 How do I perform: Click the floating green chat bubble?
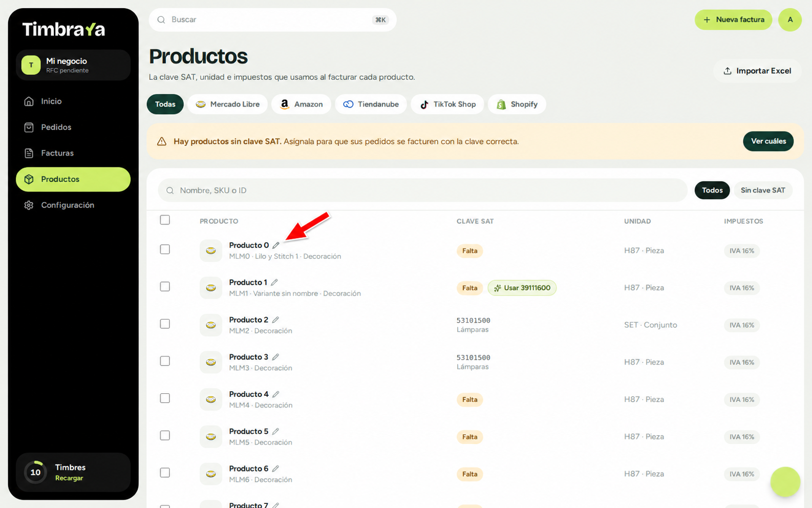[785, 482]
